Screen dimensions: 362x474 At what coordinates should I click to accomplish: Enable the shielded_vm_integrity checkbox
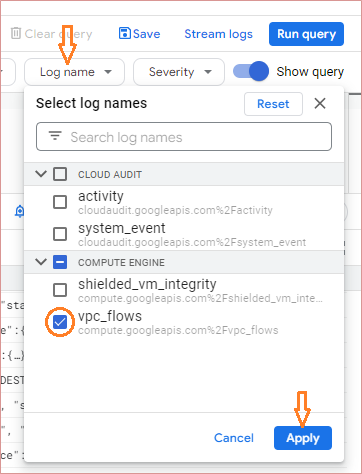(60, 290)
